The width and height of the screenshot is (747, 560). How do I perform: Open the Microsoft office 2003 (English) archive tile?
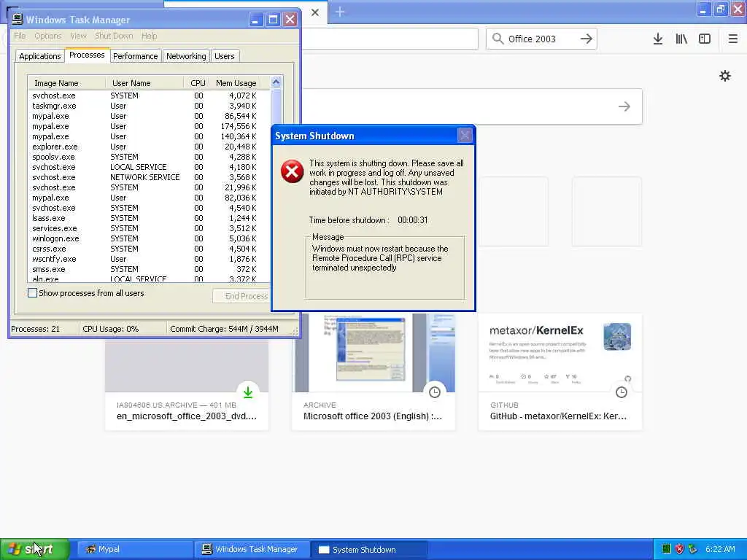[373, 371]
